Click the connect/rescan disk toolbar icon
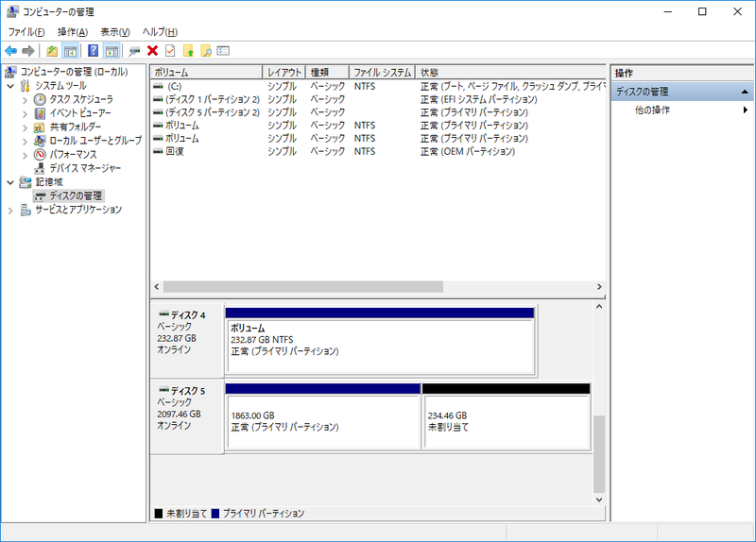This screenshot has width=756, height=542. [134, 51]
